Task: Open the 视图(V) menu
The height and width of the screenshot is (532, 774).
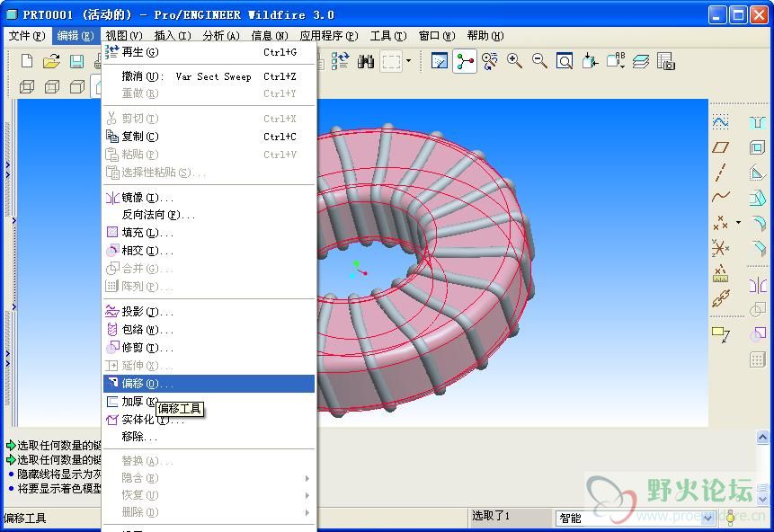Action: point(124,36)
